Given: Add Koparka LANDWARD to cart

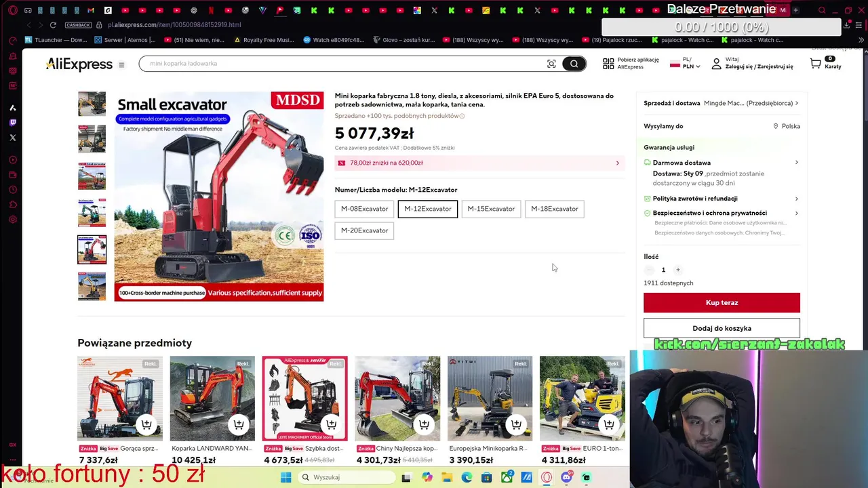Looking at the screenshot, I should click(239, 424).
